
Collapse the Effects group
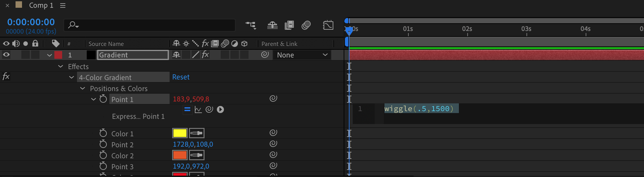coord(61,67)
